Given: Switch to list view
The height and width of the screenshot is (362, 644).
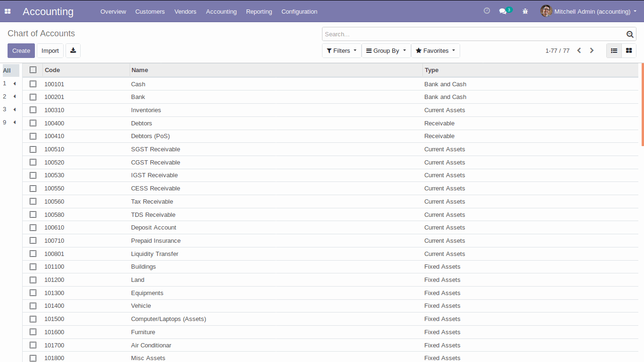Looking at the screenshot, I should pyautogui.click(x=614, y=50).
